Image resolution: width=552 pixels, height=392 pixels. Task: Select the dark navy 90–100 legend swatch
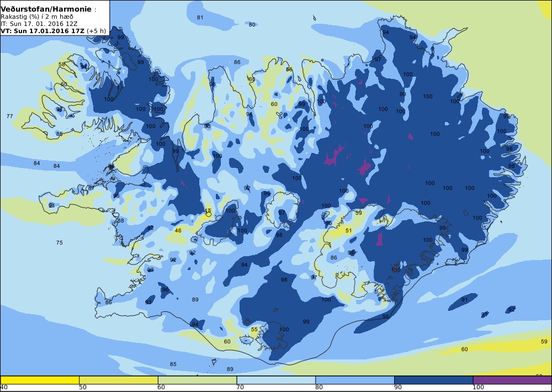[434, 380]
